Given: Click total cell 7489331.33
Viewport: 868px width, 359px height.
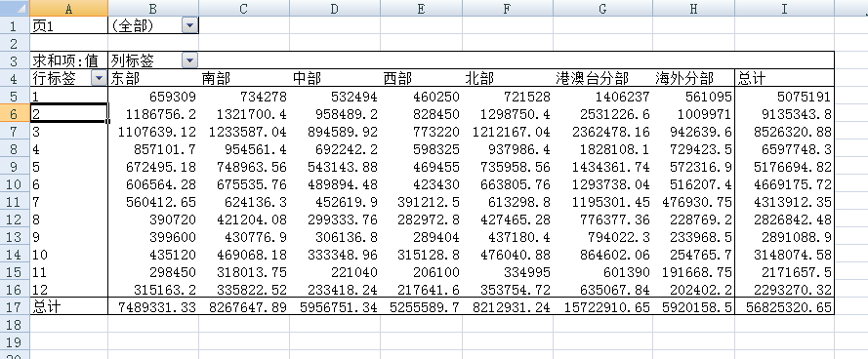Looking at the screenshot, I should (x=153, y=307).
